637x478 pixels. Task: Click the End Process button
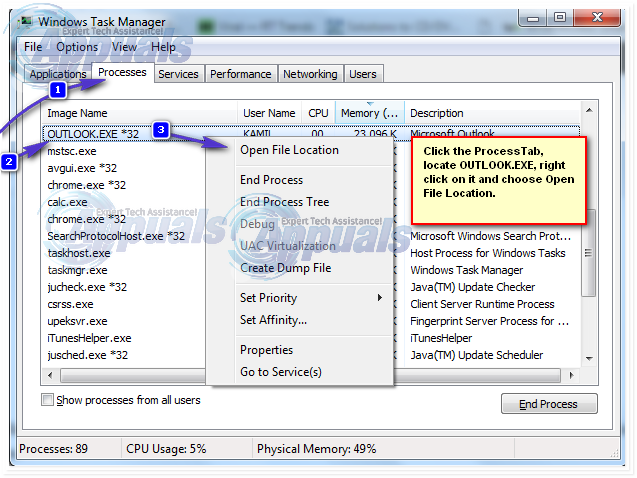coord(549,404)
